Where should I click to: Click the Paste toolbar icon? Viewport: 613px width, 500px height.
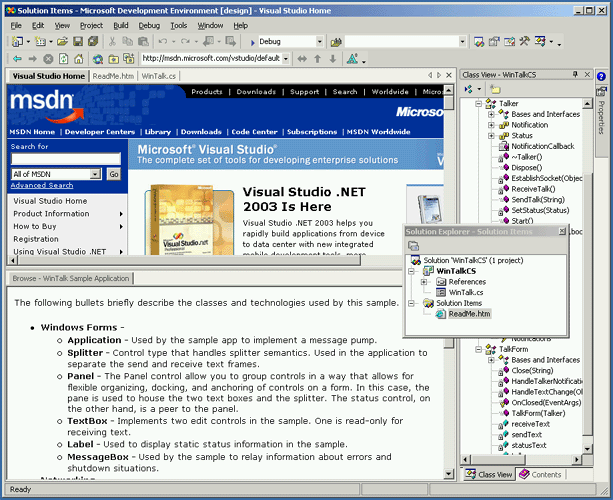point(143,41)
